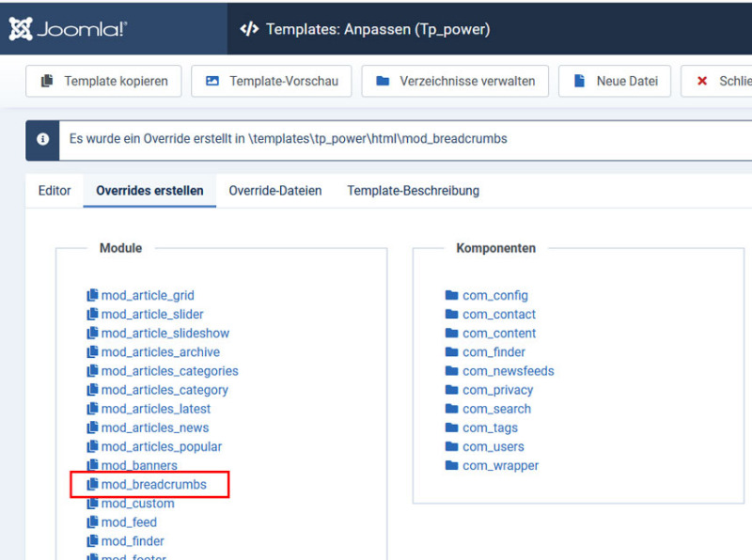Screen dimensions: 752x560
Task: Click the code icon beside Templates title
Action: tap(249, 29)
